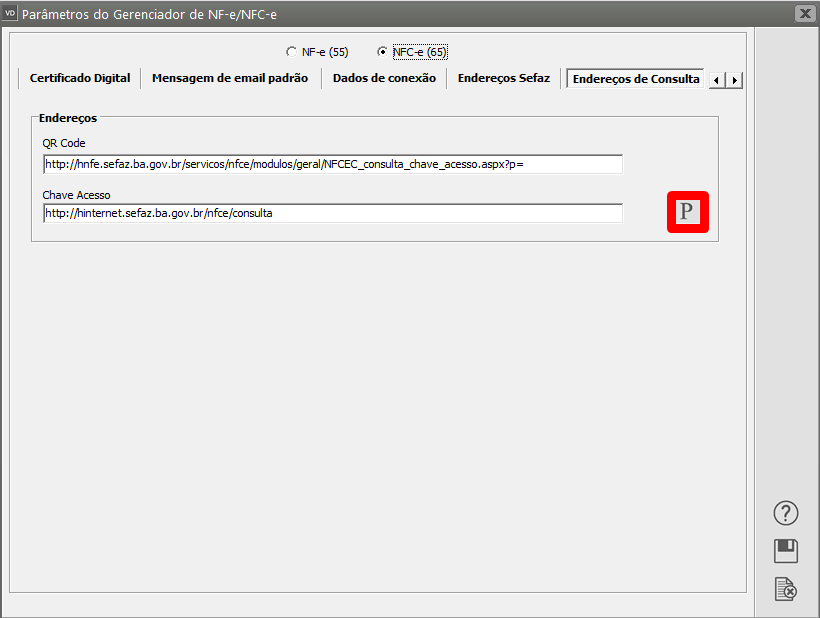The height and width of the screenshot is (618, 820).
Task: Close the Parâmetros do Gerenciador window
Action: click(805, 13)
